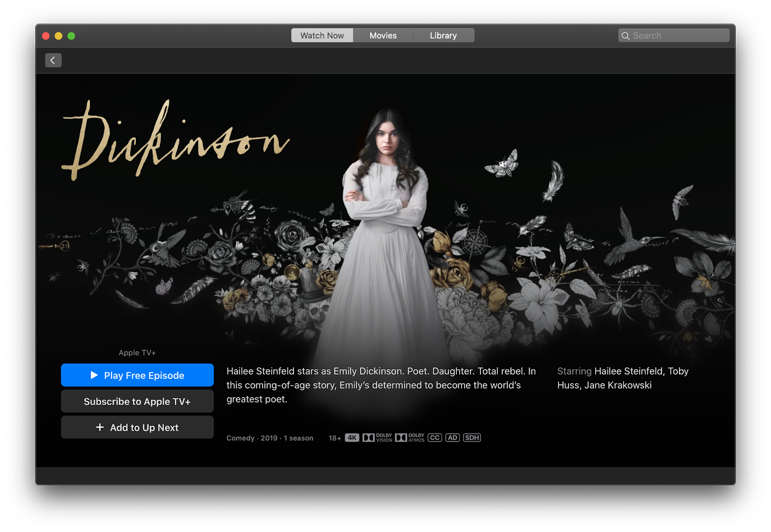Select the Library tab

(443, 36)
